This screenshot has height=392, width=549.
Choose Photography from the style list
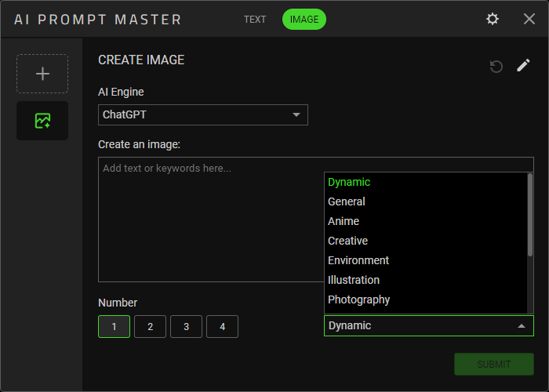tap(358, 299)
